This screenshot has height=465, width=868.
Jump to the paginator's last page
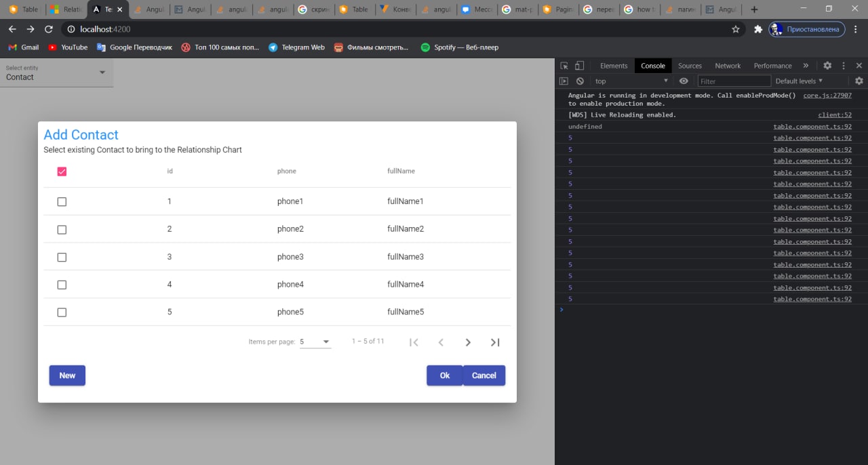click(x=495, y=342)
